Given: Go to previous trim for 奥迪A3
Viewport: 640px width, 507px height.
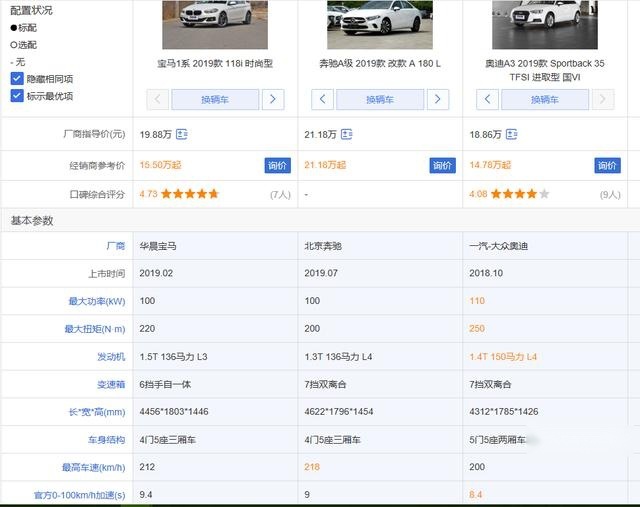Looking at the screenshot, I should (x=487, y=99).
